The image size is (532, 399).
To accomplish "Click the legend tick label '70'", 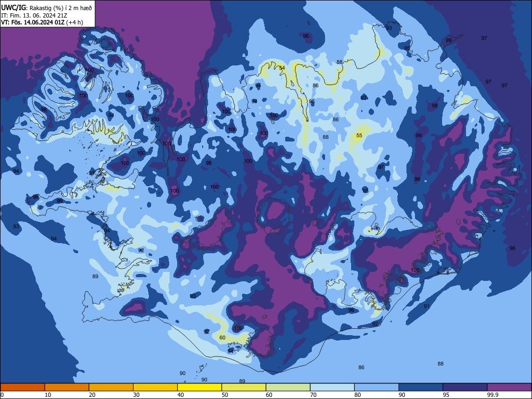I will pyautogui.click(x=313, y=395).
